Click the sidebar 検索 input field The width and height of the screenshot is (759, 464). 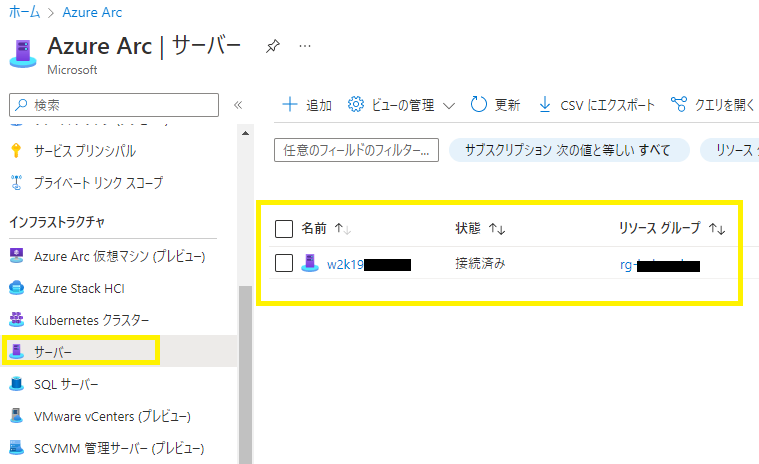click(114, 105)
